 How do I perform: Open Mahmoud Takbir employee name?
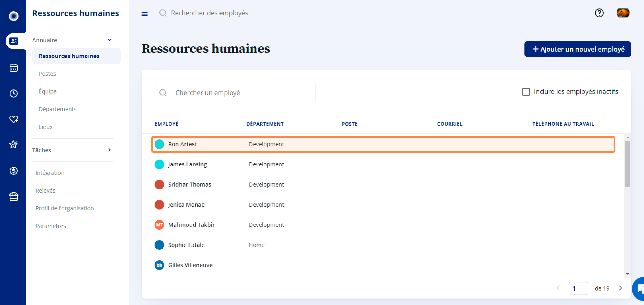coord(191,225)
